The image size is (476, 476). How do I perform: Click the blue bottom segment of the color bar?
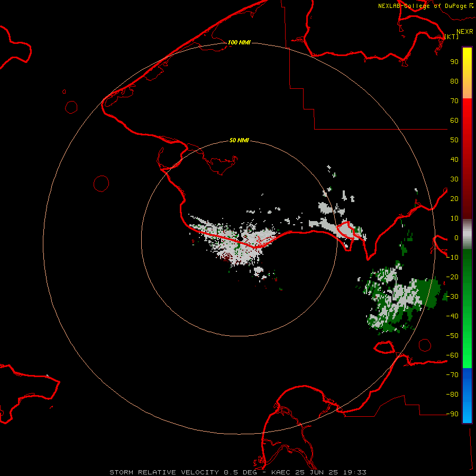pos(467,396)
